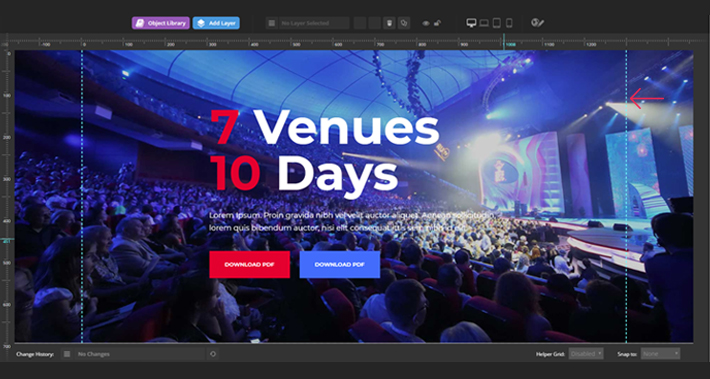This screenshot has height=379, width=710.
Task: Switch to mobile phone preview
Action: [x=509, y=23]
